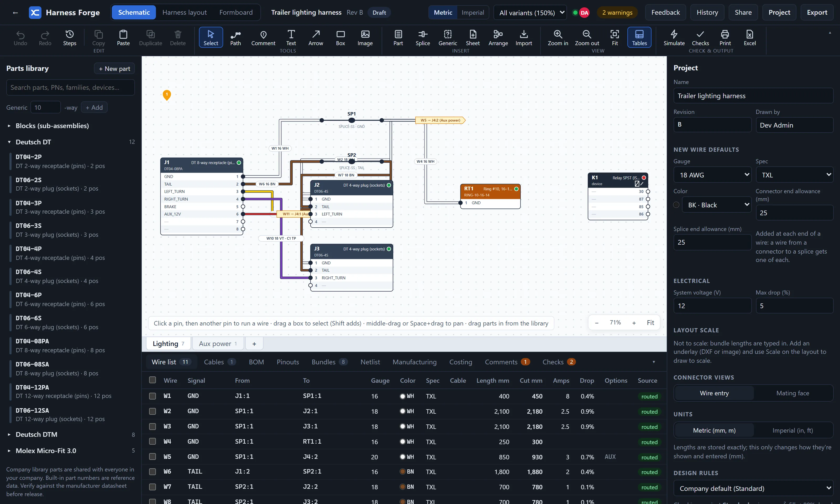Run the Simulate function

(674, 38)
